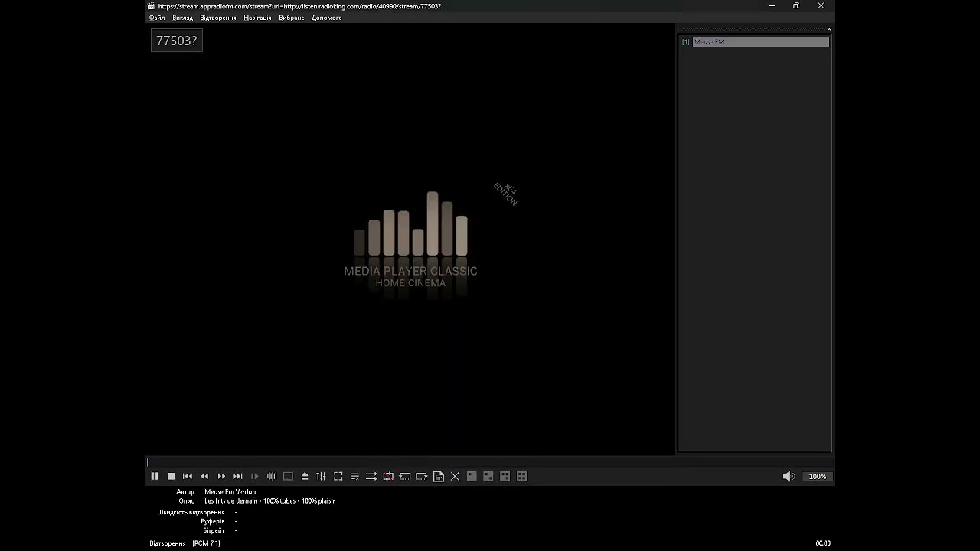The width and height of the screenshot is (980, 551).
Task: Toggle the red repeat loop icon
Action: 388,476
